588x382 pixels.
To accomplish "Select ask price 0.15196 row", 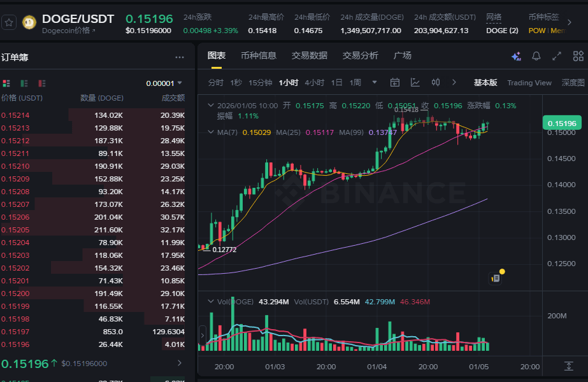I will coord(92,344).
